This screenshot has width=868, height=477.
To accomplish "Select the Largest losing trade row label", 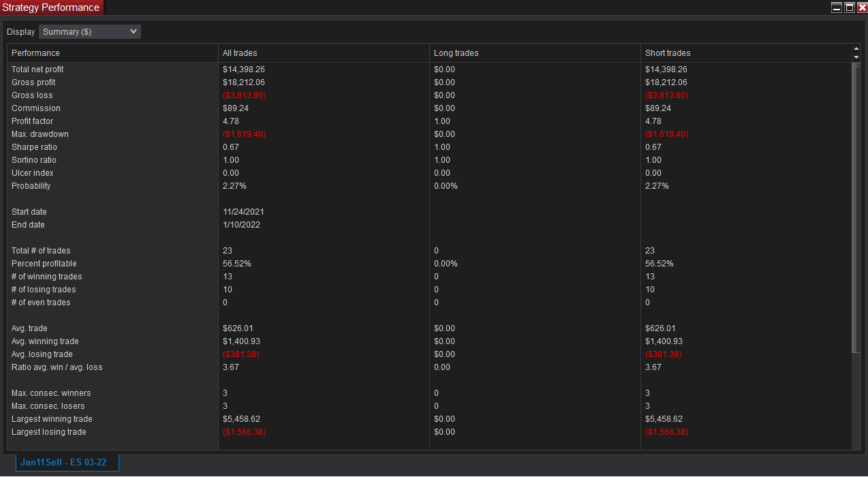I will (49, 432).
